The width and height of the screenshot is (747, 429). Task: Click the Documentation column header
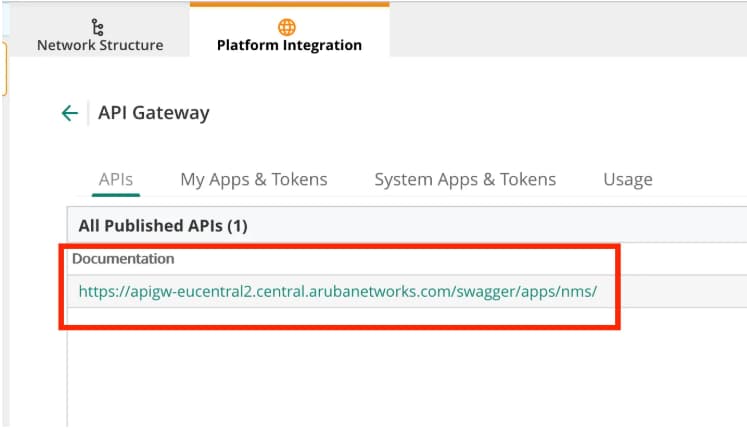click(x=123, y=259)
